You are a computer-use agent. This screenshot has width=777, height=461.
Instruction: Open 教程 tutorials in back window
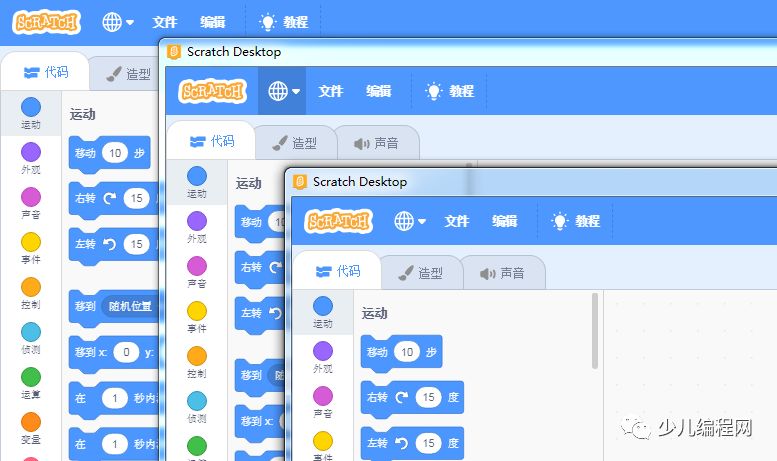(283, 22)
